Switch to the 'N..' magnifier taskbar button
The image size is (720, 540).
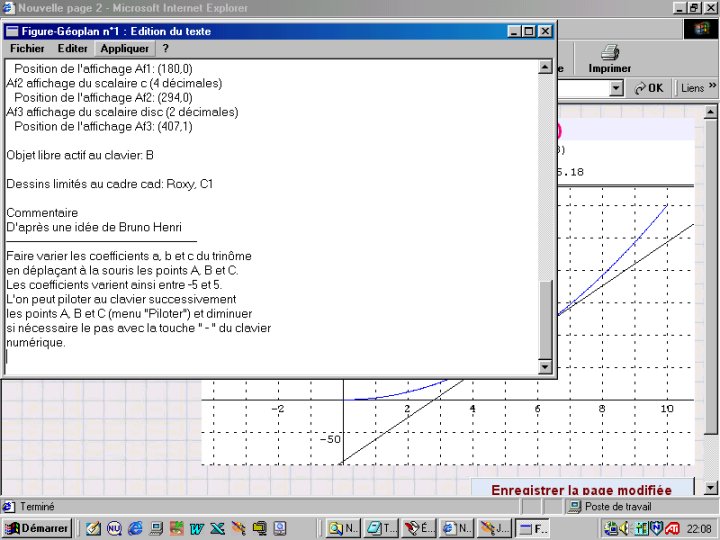343,528
